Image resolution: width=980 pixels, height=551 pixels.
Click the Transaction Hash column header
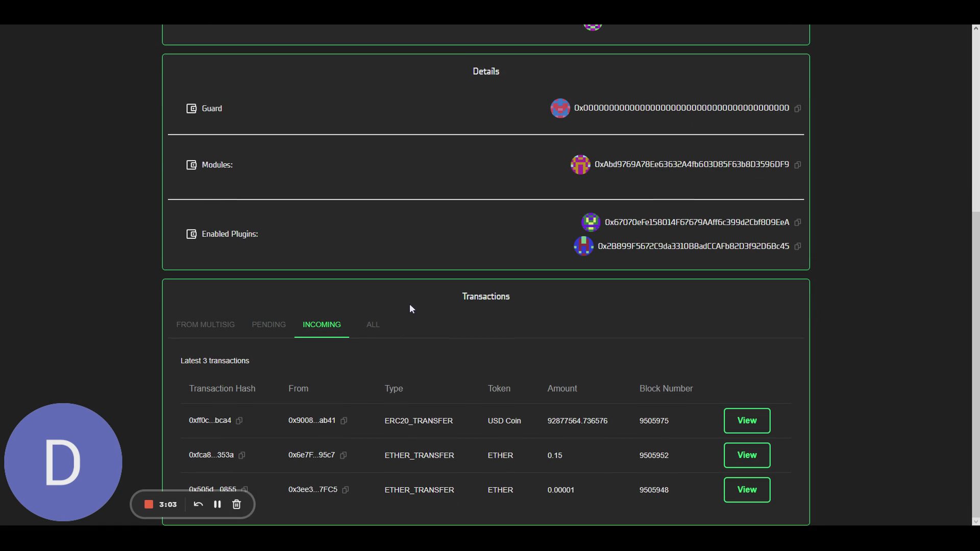pos(222,389)
